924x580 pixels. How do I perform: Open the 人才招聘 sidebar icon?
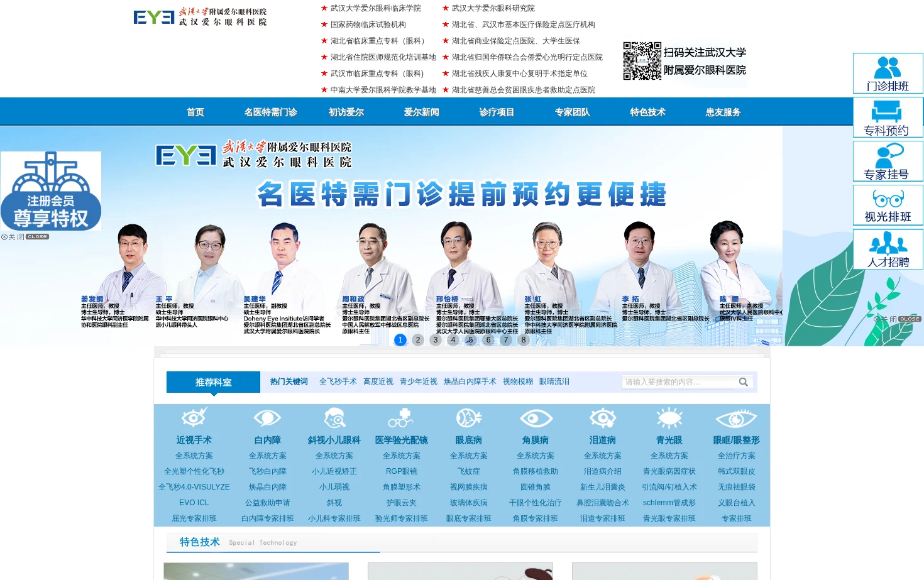(x=888, y=249)
